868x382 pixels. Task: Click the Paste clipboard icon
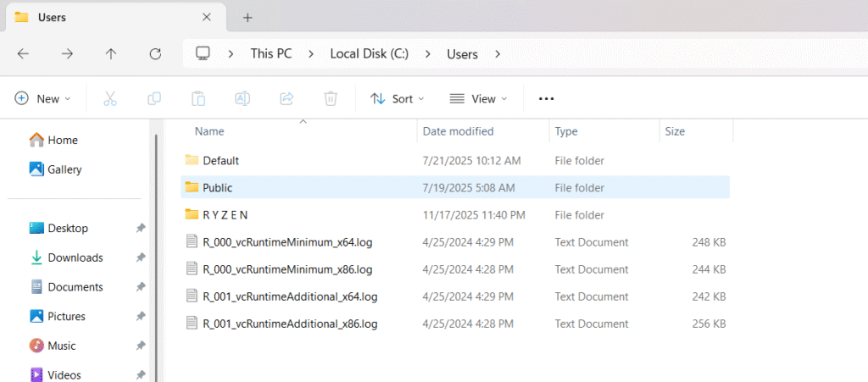pyautogui.click(x=198, y=99)
